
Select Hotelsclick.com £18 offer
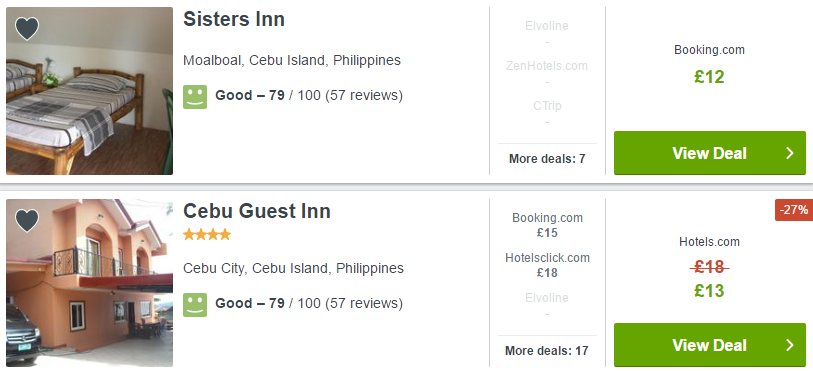click(x=547, y=265)
